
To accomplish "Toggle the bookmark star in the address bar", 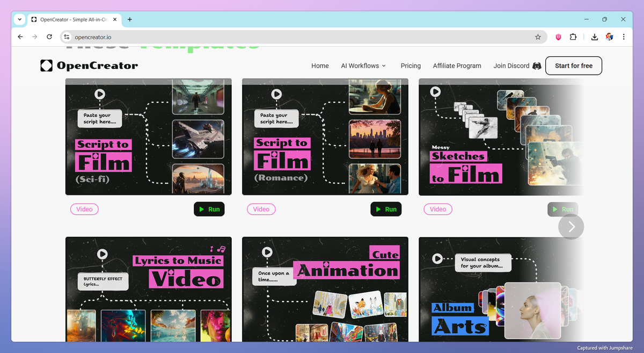I will point(538,37).
